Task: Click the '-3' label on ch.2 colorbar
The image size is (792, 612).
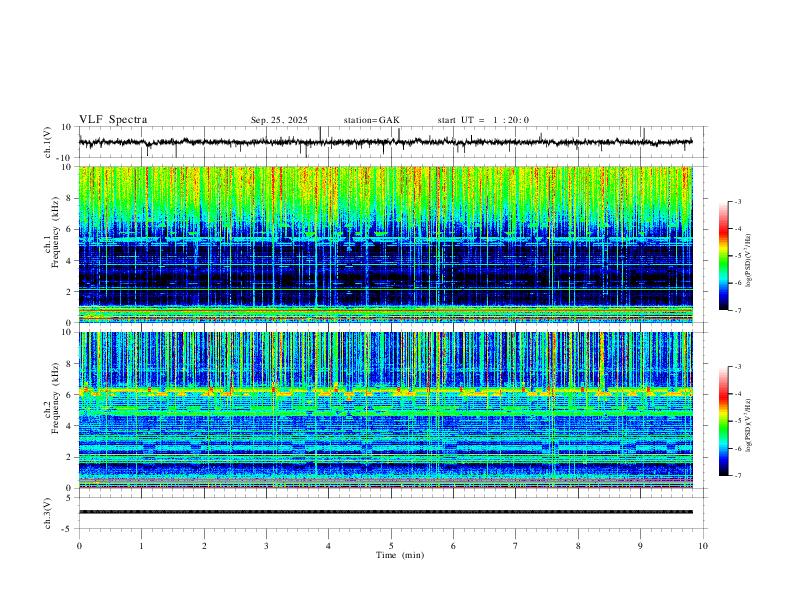Action: point(738,367)
